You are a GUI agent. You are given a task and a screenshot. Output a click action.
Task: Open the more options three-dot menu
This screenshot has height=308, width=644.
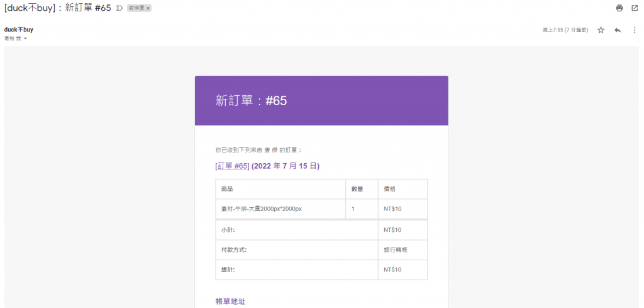click(x=635, y=30)
